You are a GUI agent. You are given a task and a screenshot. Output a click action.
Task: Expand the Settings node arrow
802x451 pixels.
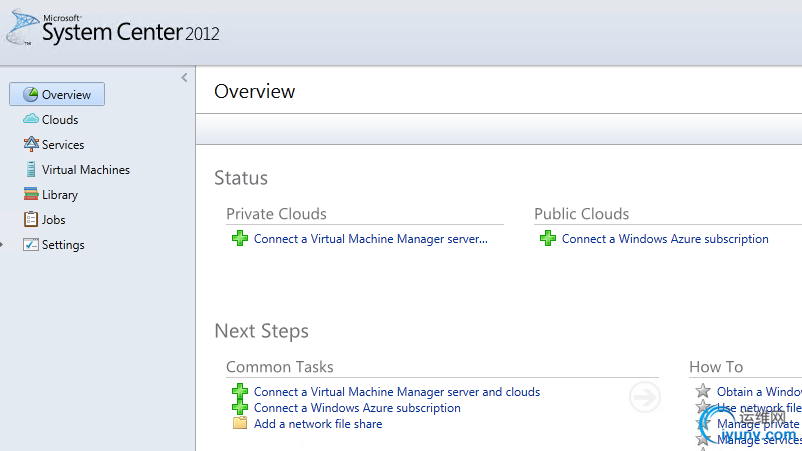pyautogui.click(x=2, y=245)
